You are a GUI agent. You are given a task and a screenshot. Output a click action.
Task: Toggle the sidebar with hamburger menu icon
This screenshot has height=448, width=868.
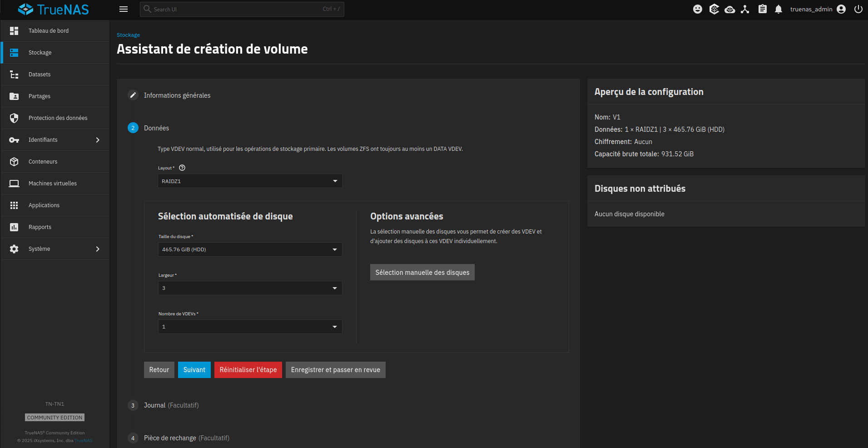[124, 9]
